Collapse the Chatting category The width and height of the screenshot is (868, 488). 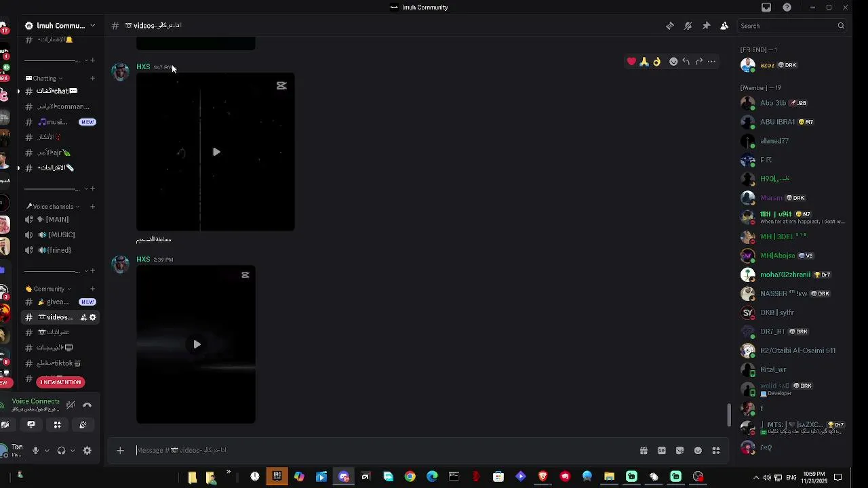45,79
